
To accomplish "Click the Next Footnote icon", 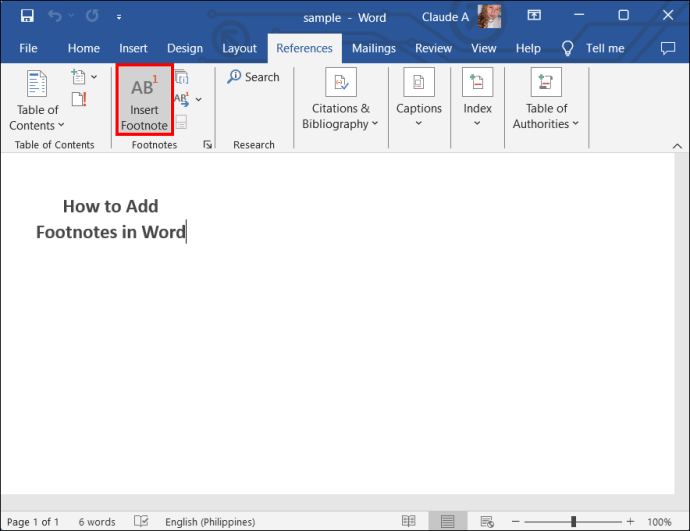I will point(182,99).
